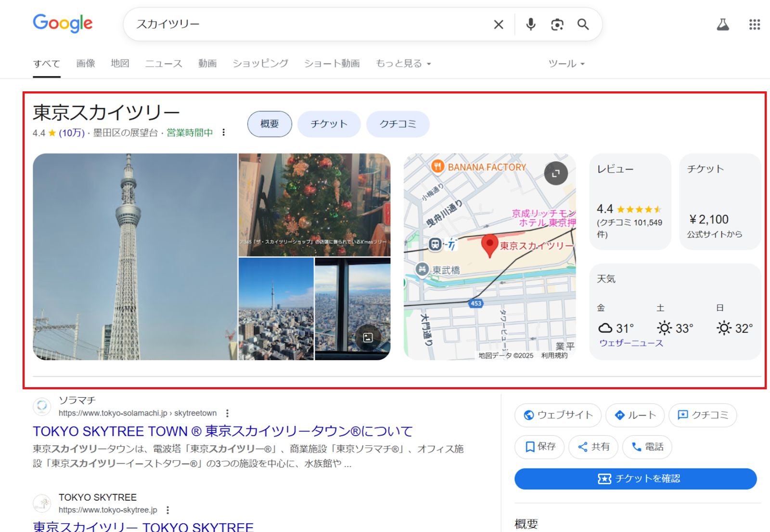Select the クチコミ chip next to チケット

[398, 124]
